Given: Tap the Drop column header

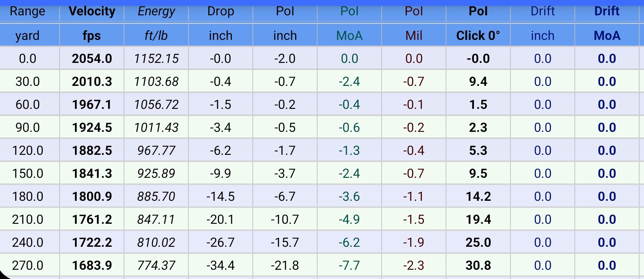Looking at the screenshot, I should coord(221,11).
